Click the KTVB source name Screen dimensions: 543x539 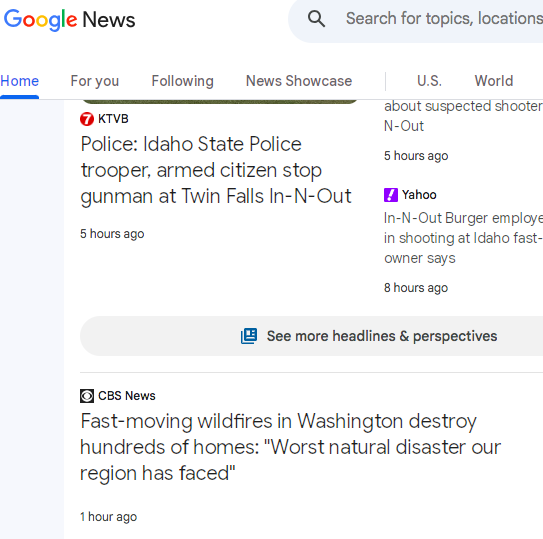pyautogui.click(x=113, y=119)
